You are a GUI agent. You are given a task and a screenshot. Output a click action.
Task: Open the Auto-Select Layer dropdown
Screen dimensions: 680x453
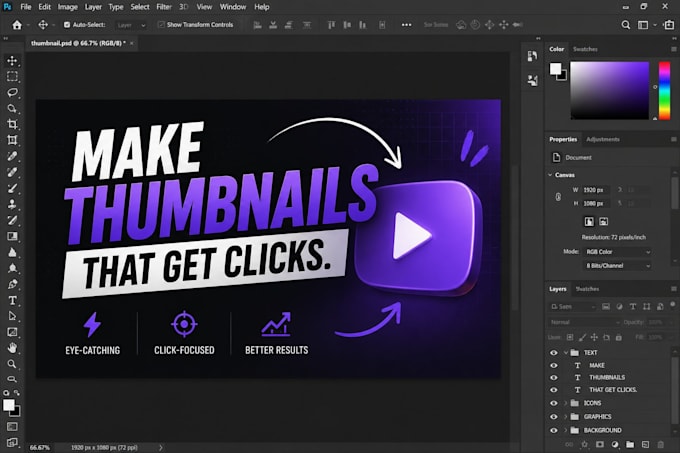click(x=131, y=25)
